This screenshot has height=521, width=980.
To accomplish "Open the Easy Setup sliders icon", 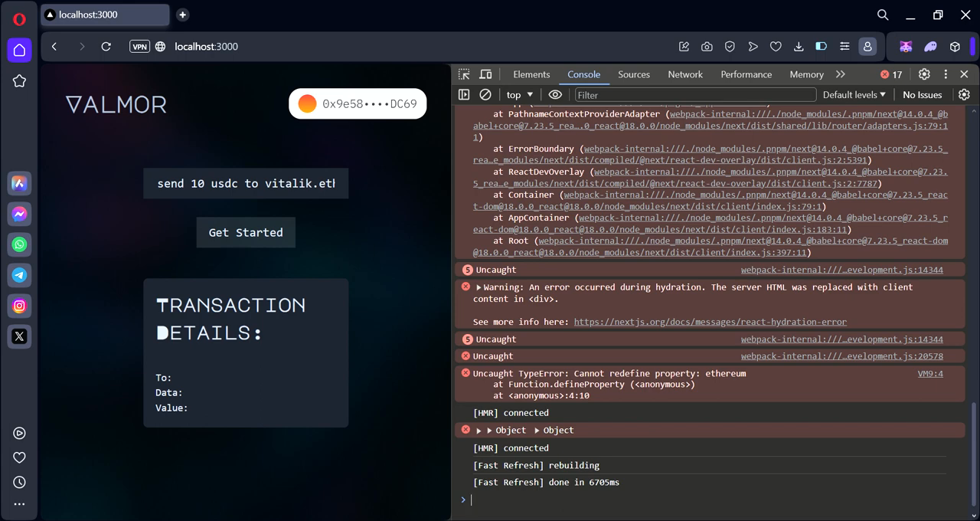I will [844, 47].
